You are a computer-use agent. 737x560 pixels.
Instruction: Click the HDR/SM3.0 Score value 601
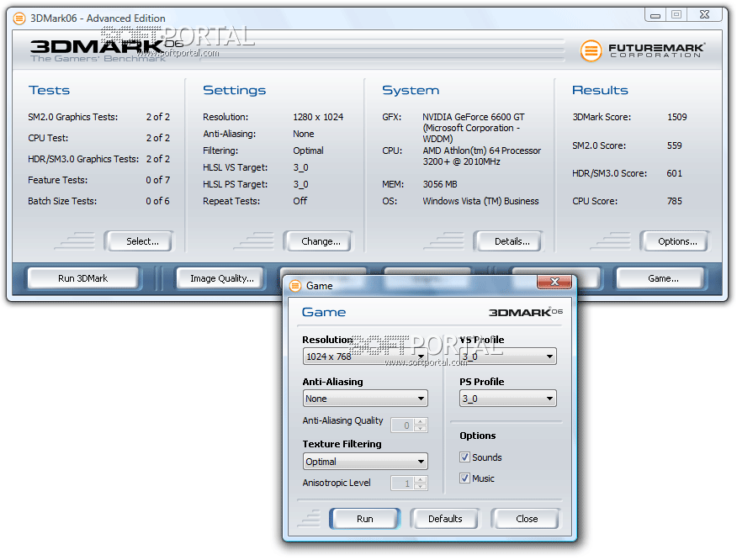pyautogui.click(x=674, y=173)
